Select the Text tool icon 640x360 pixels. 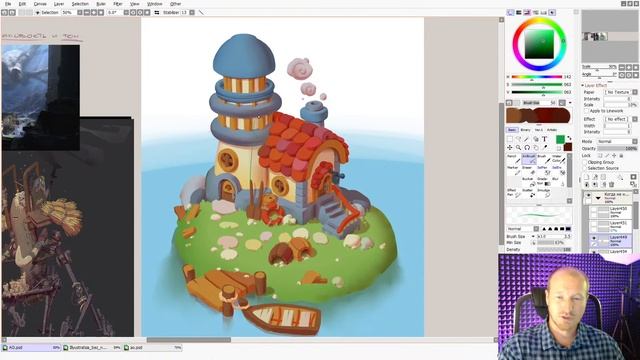[x=544, y=139]
